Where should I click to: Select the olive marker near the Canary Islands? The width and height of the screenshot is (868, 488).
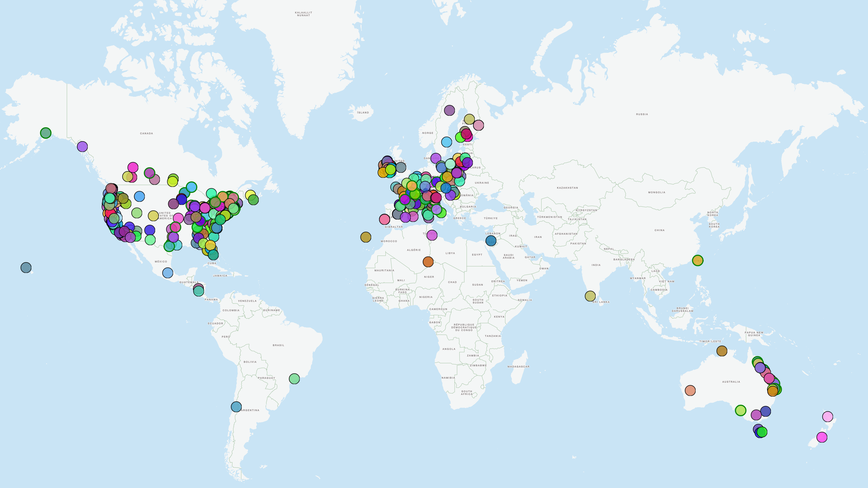[x=366, y=237]
